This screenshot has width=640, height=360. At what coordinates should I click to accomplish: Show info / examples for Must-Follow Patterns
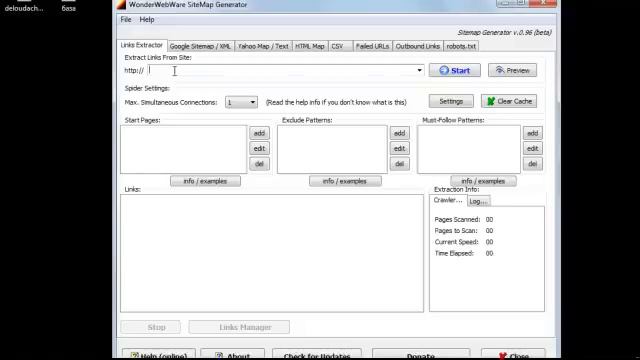coord(483,181)
